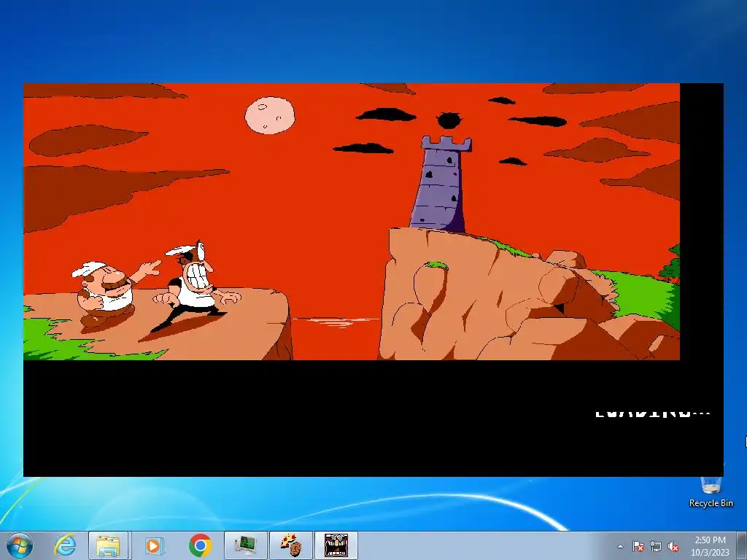Select the screaming-face game taskbar button
Viewport: 747px width, 560px height.
[336, 545]
